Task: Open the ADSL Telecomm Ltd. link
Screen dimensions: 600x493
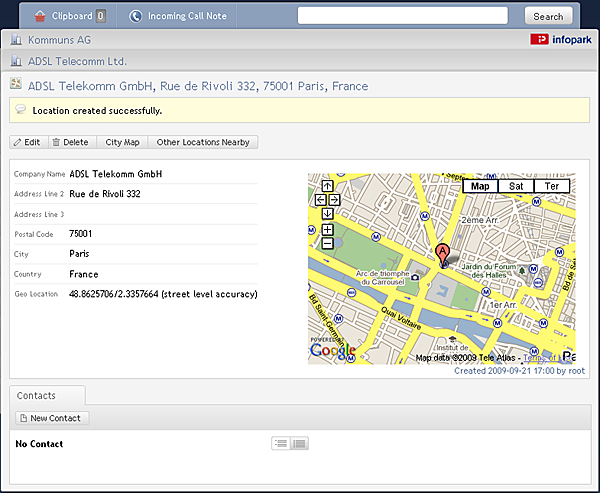Action: point(77,61)
